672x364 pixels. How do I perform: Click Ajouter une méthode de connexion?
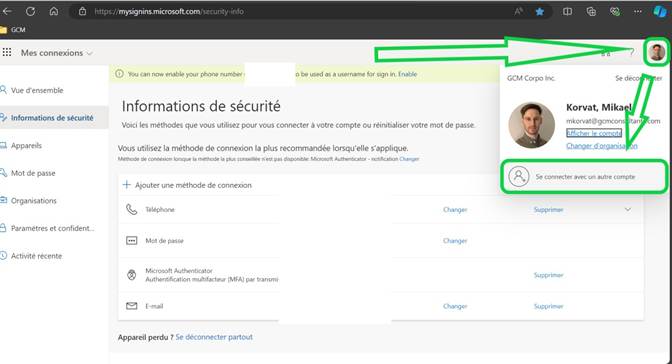(x=187, y=185)
